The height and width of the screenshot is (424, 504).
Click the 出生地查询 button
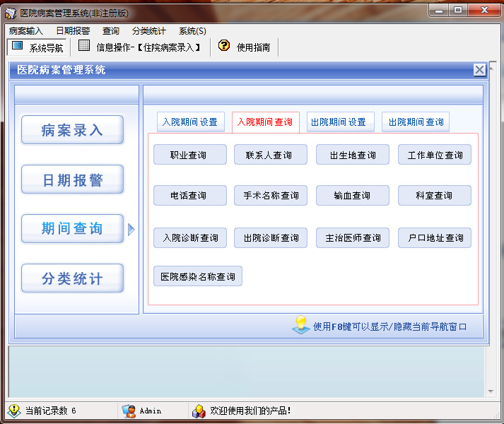point(353,155)
